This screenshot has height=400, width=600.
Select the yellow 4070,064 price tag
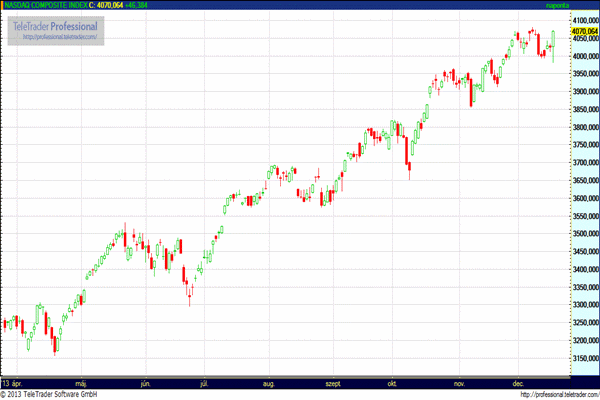[585, 31]
